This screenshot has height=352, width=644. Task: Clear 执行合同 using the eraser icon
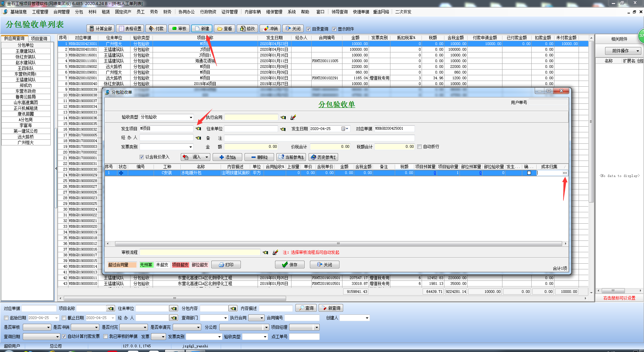coord(293,117)
